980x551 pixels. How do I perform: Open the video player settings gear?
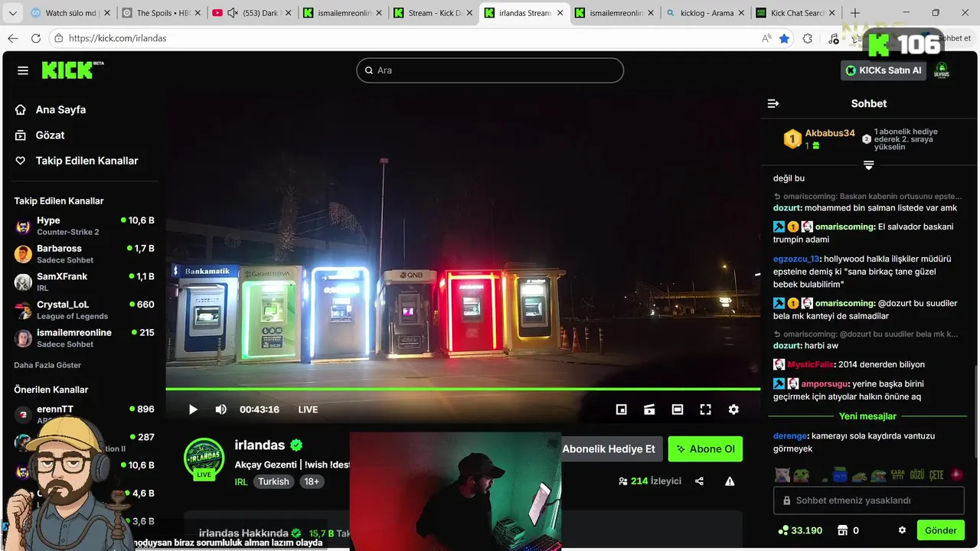[733, 409]
